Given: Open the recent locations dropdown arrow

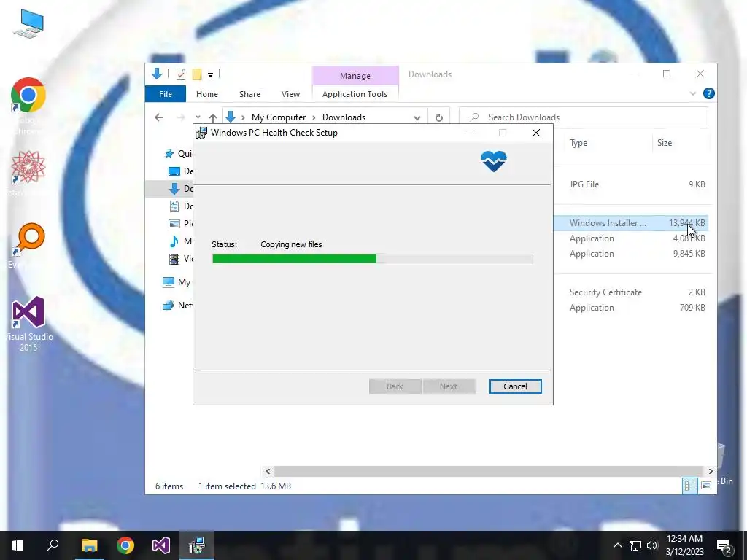Looking at the screenshot, I should pos(198,117).
